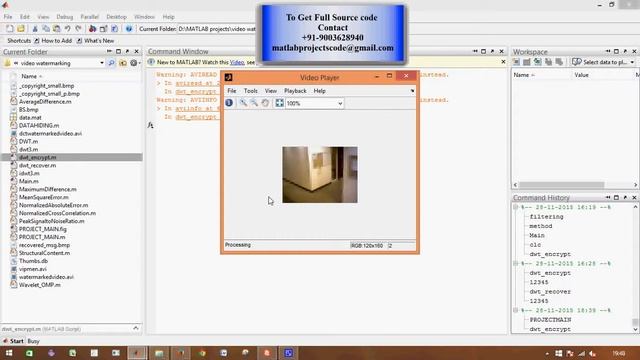Open the video watermarking folder dropdown
This screenshot has height=360, width=640.
point(102,63)
